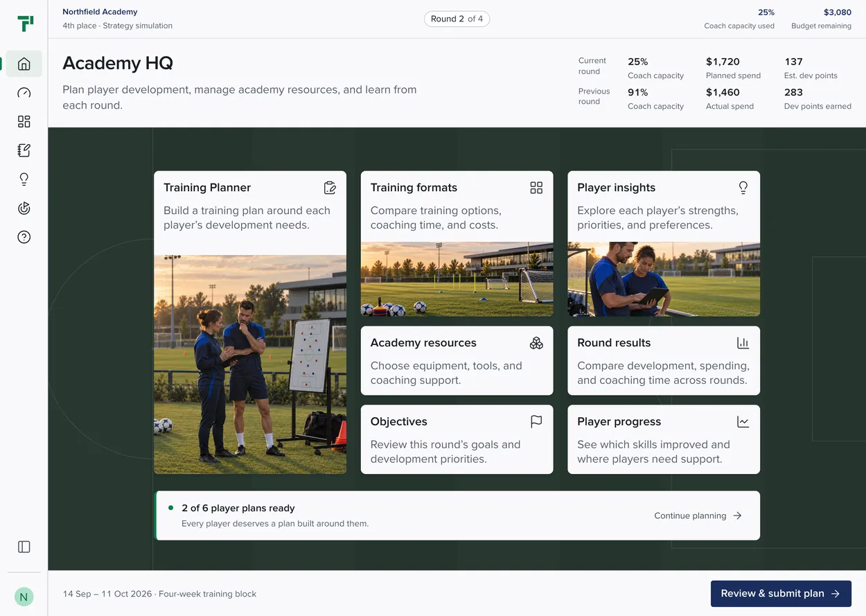Open the Home icon in sidebar
866x616 pixels.
point(24,64)
